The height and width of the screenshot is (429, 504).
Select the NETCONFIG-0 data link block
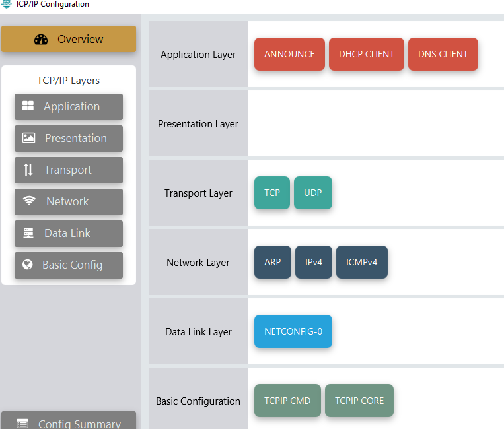click(293, 331)
